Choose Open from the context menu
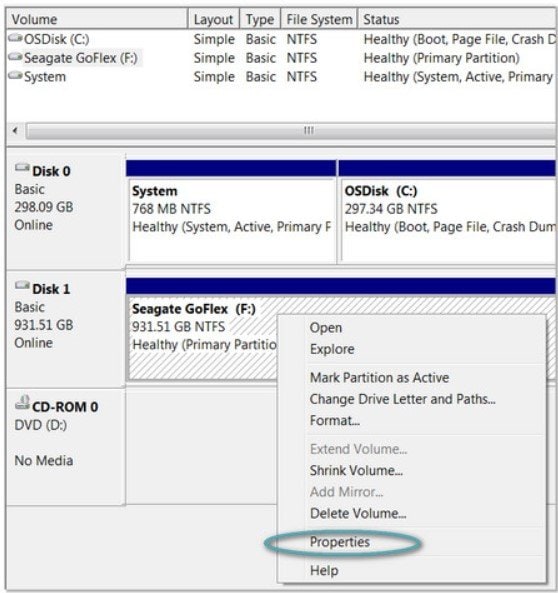Image resolution: width=558 pixels, height=593 pixels. pyautogui.click(x=326, y=328)
